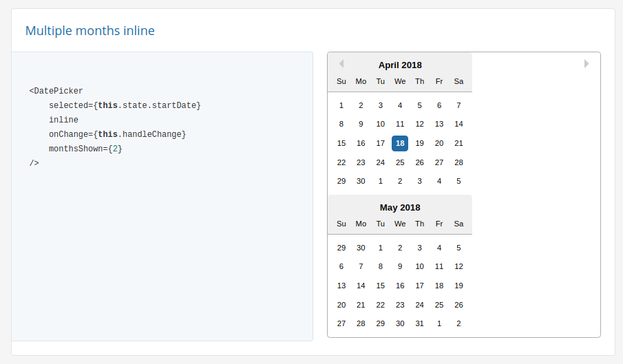The image size is (623, 364).
Task: Choose May 17 in the May calendar
Action: (x=419, y=286)
